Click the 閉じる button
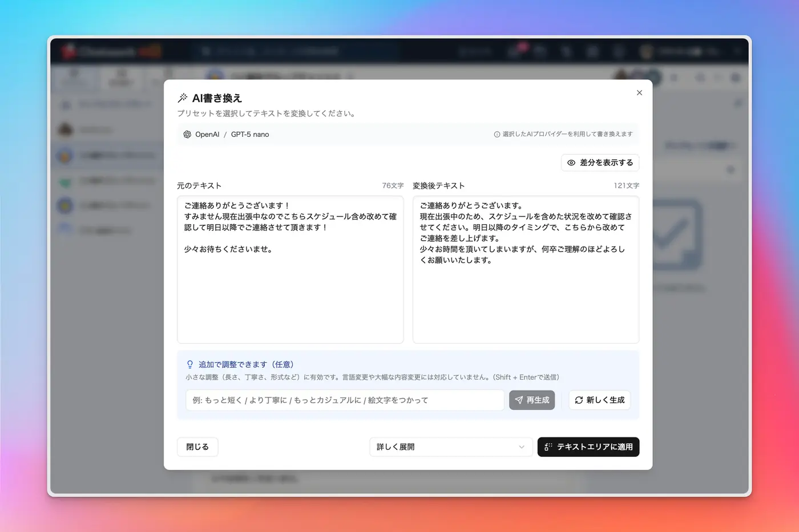This screenshot has width=799, height=532. [x=197, y=447]
